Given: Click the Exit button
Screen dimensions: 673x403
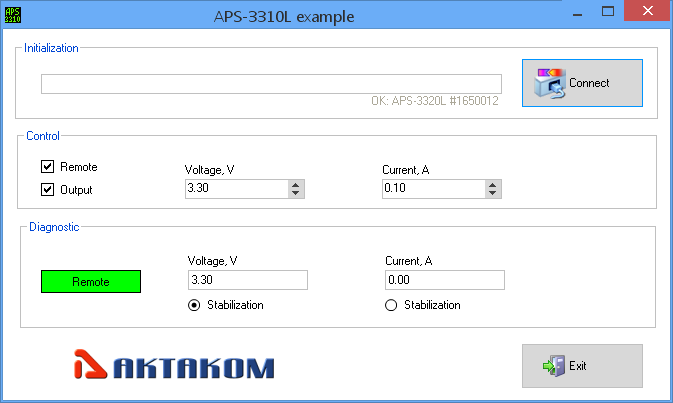Looking at the screenshot, I should [x=582, y=366].
